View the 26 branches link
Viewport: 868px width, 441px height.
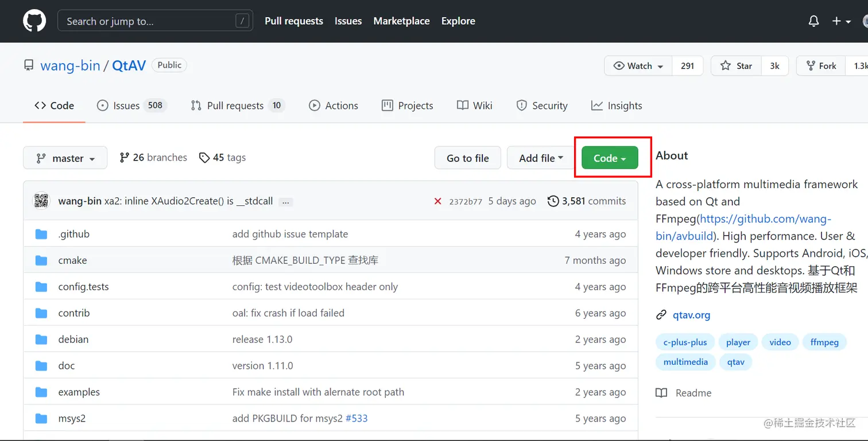coord(153,158)
